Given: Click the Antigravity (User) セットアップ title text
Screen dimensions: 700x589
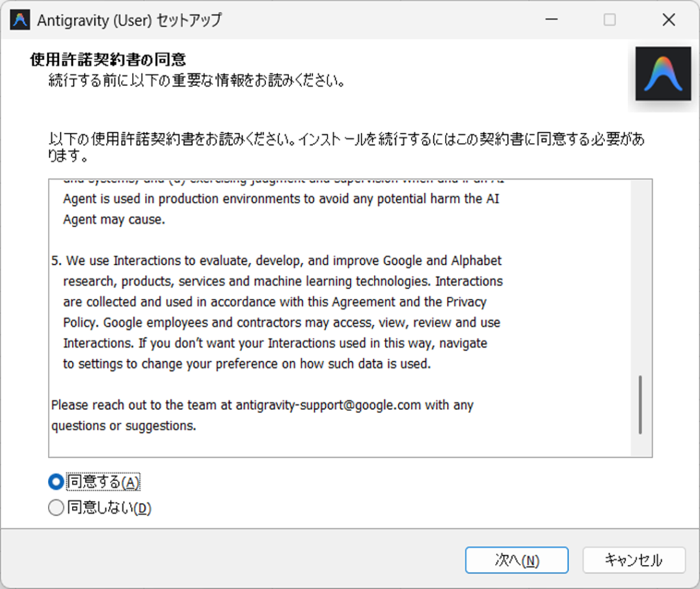Looking at the screenshot, I should click(x=129, y=20).
